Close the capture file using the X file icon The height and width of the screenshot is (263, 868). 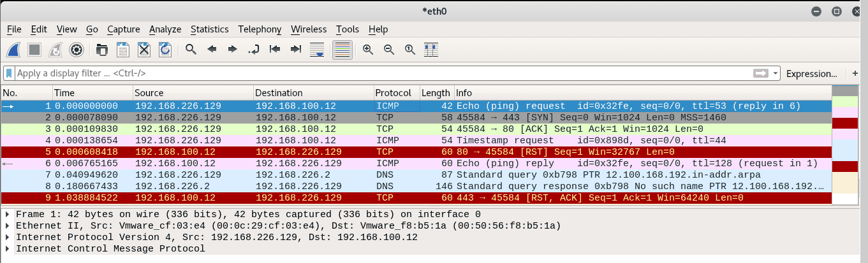pyautogui.click(x=144, y=50)
